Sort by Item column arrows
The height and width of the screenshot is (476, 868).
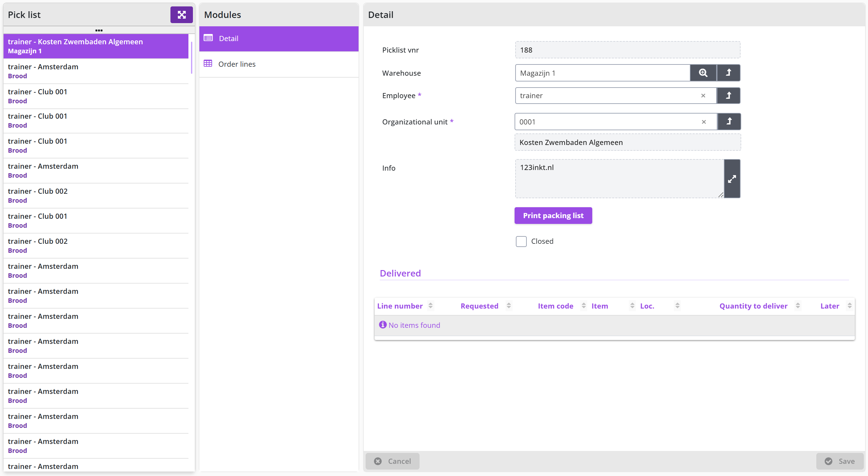[632, 306]
